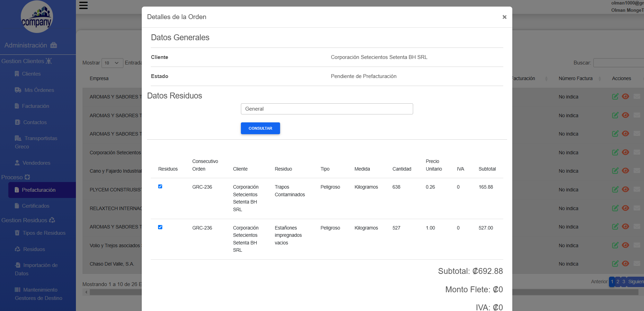
Task: Open Mis Órdenes in the sidebar
Action: [x=39, y=90]
